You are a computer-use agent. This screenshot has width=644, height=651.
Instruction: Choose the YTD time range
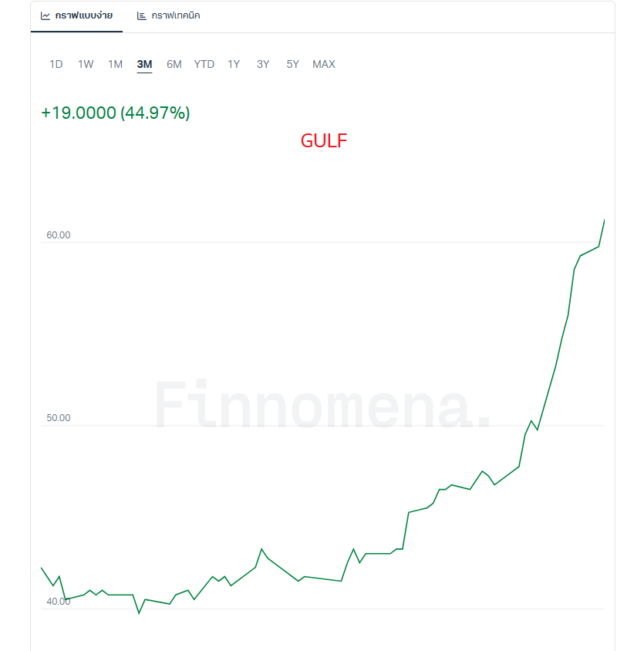(204, 64)
